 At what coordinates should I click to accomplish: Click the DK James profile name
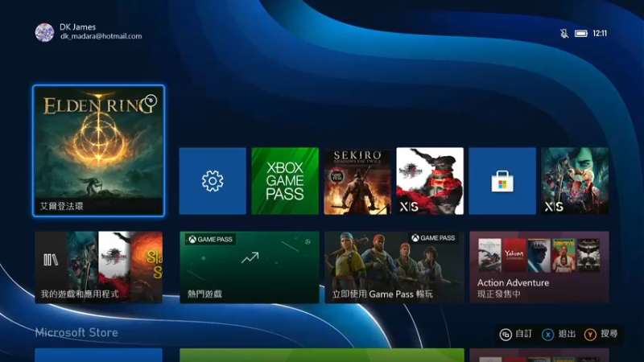tap(77, 27)
